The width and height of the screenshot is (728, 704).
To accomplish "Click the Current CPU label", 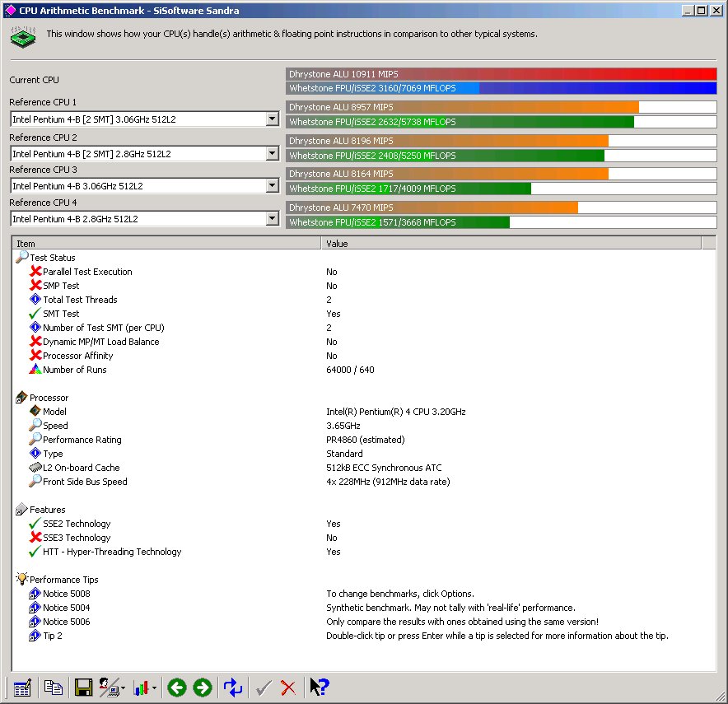I will coord(34,80).
